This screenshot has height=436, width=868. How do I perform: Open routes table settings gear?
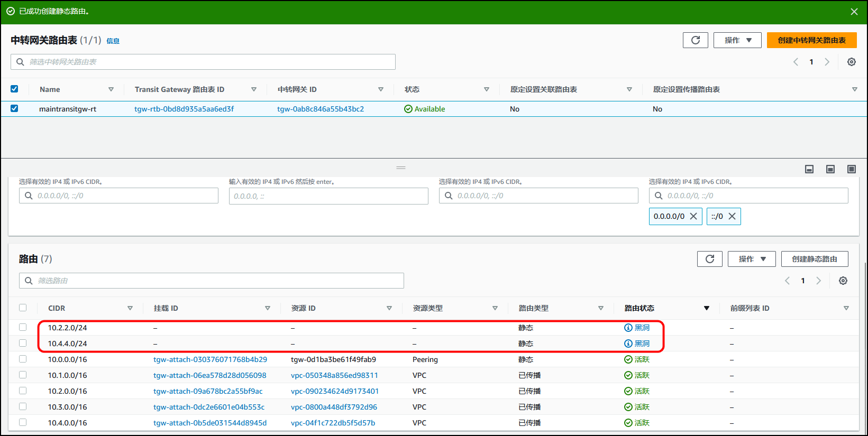pyautogui.click(x=843, y=281)
